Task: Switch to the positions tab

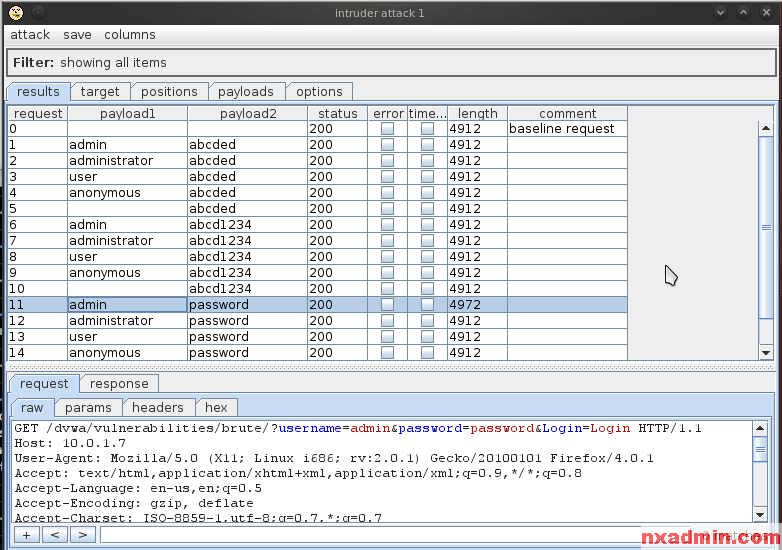Action: 169,92
